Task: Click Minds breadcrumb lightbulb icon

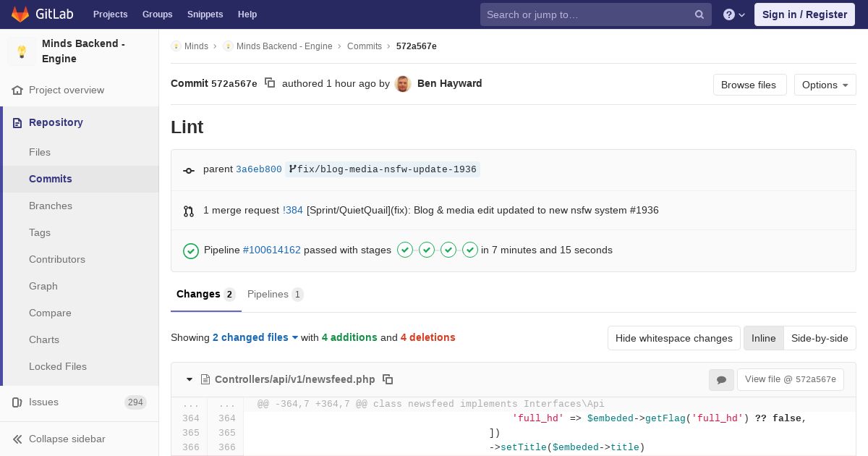Action: tap(176, 46)
